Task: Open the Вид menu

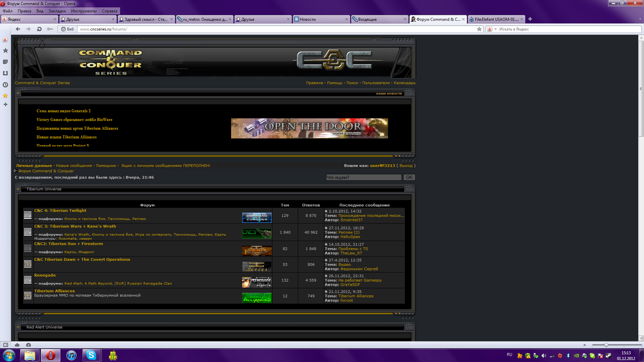Action: coord(40,11)
